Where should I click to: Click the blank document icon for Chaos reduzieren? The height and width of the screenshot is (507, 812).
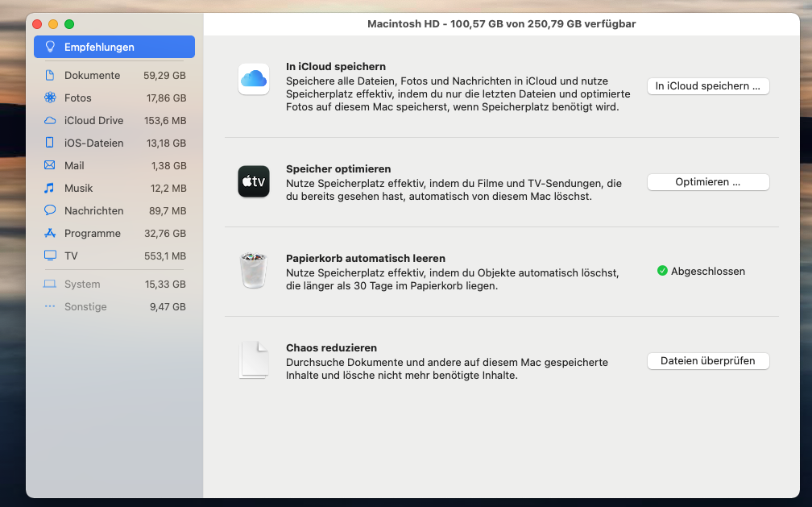click(x=254, y=359)
